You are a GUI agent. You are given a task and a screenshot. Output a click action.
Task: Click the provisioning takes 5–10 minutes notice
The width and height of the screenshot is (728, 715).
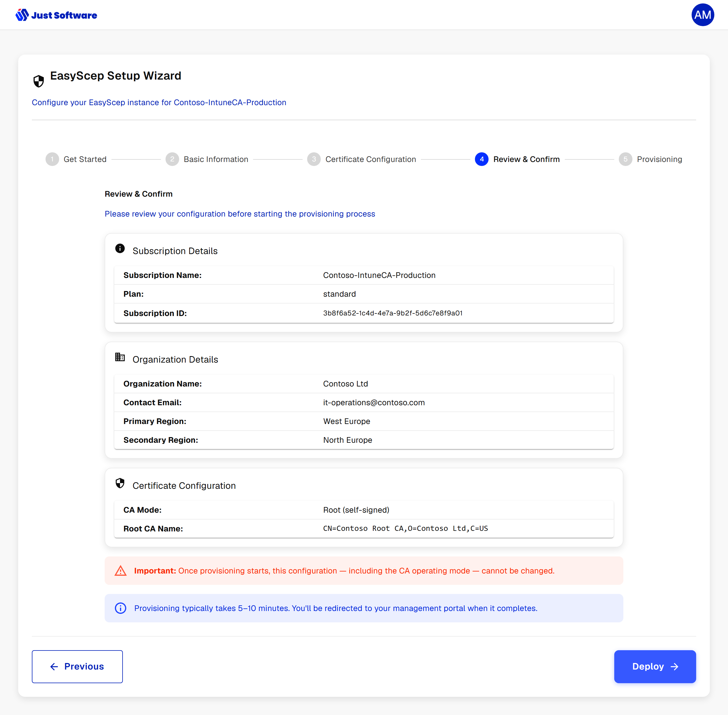pos(363,608)
